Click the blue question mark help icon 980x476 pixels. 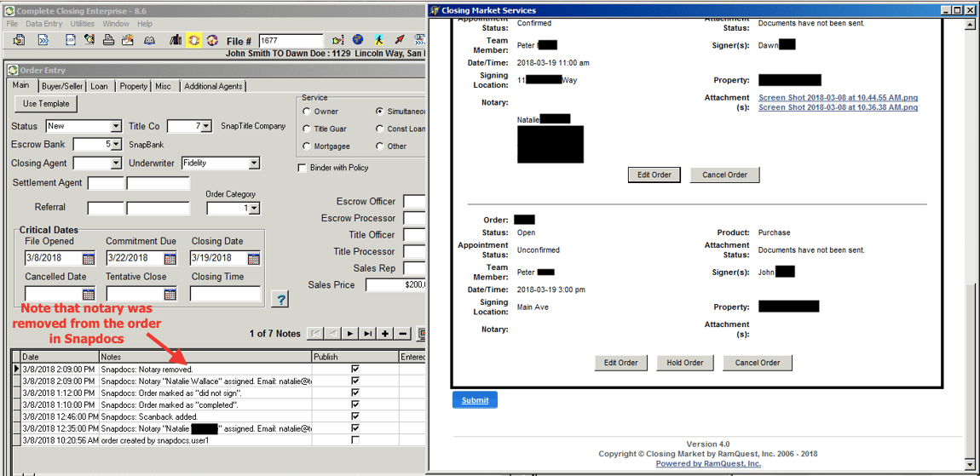pyautogui.click(x=280, y=299)
